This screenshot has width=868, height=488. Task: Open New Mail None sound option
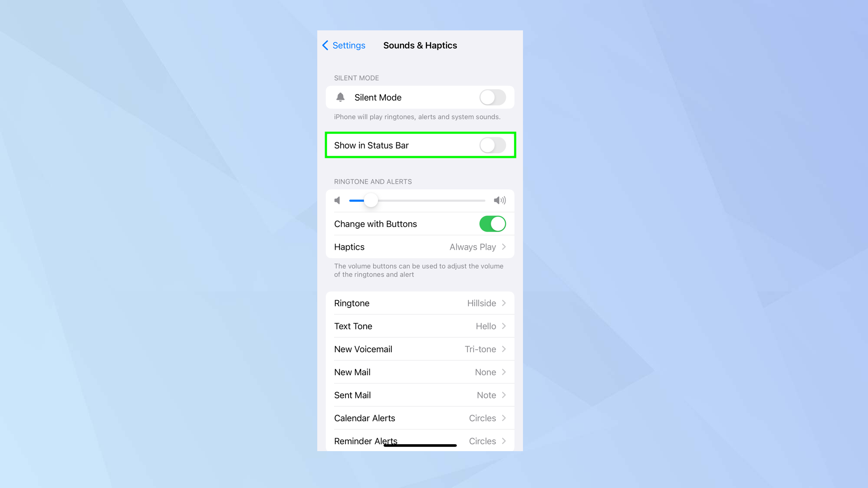[420, 372]
